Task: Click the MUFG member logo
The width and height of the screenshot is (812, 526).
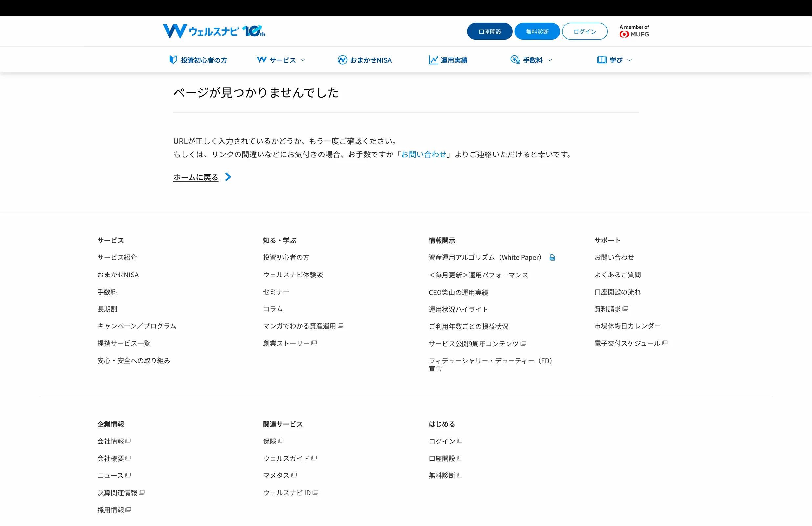Action: tap(634, 31)
